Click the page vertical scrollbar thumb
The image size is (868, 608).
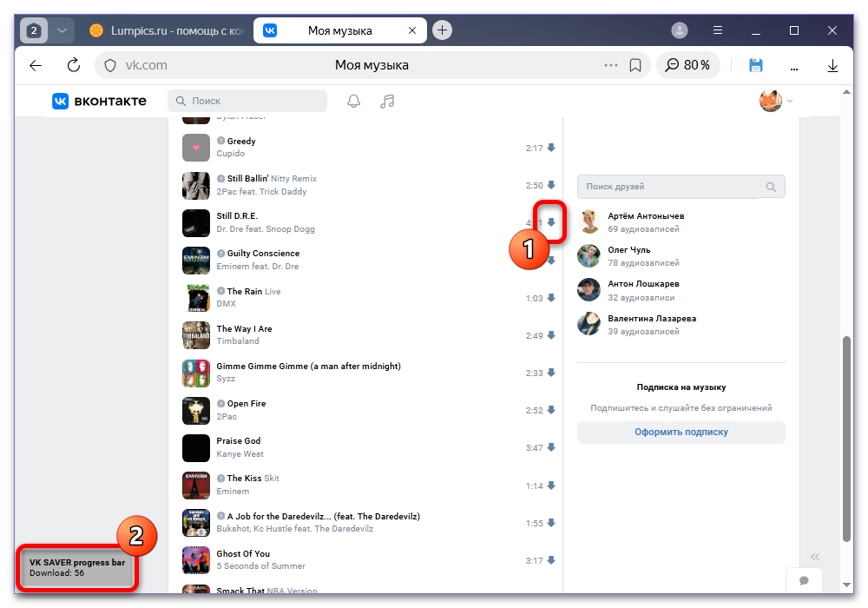tap(846, 439)
